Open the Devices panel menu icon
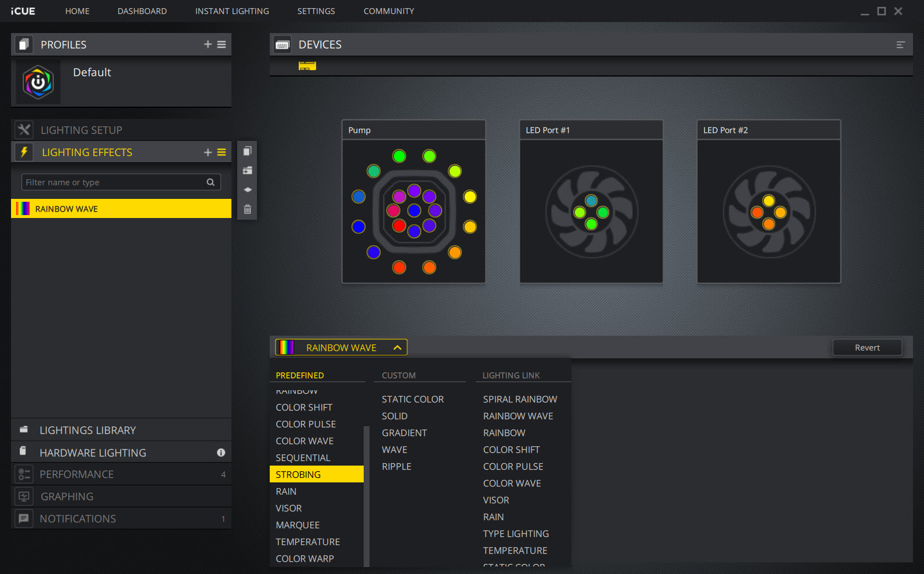Screen dimensions: 924x574 900,45
